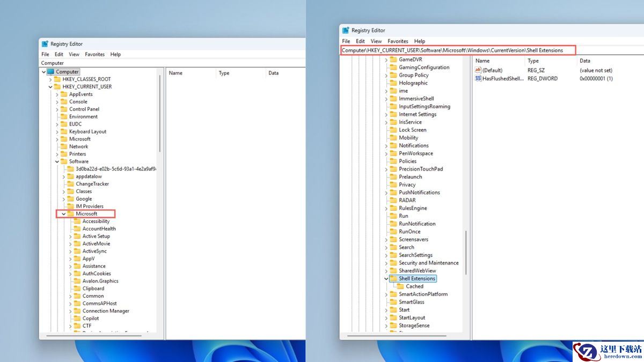
Task: Click the Computer icon in left tree
Action: coord(51,72)
